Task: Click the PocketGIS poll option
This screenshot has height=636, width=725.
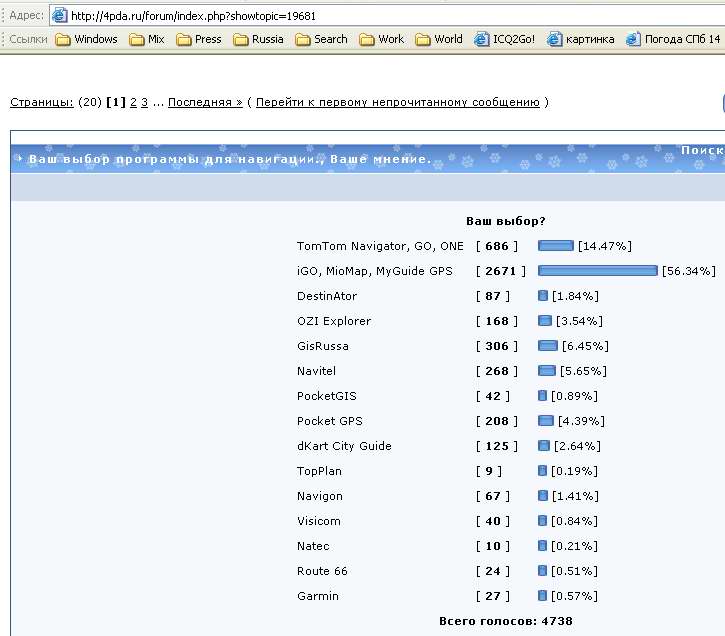Action: pyautogui.click(x=327, y=396)
